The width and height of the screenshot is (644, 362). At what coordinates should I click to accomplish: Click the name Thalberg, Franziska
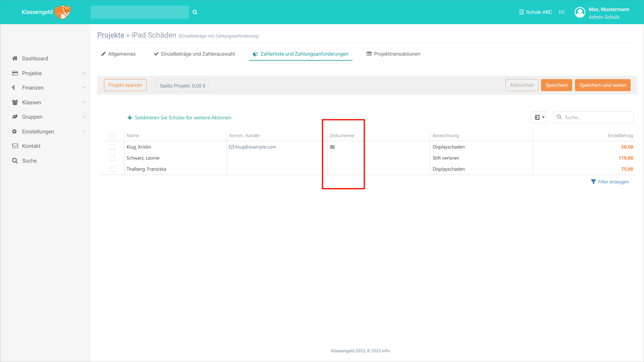(x=146, y=169)
